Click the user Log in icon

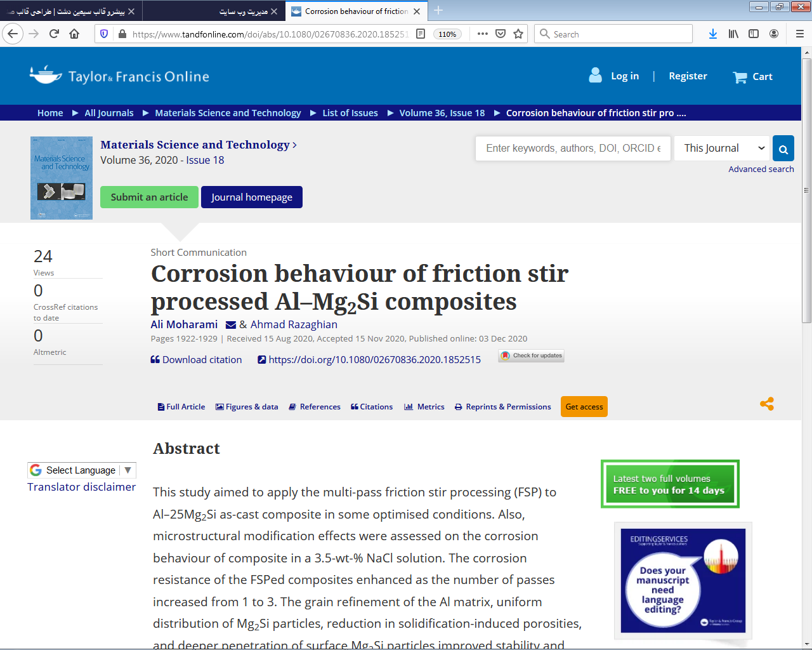[595, 76]
